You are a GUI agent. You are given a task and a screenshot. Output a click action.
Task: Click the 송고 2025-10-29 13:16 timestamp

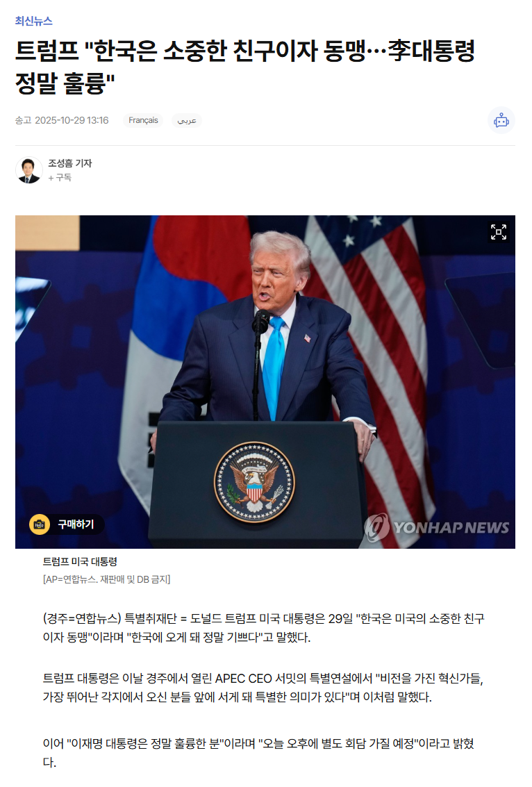[x=62, y=120]
